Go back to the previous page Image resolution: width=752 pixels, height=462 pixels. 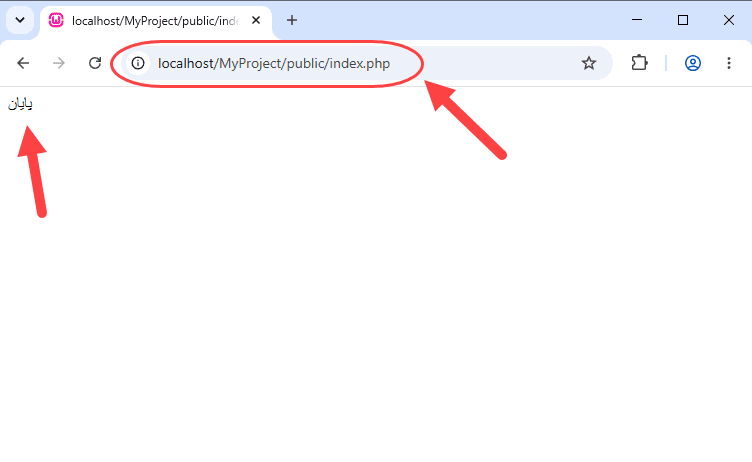tap(23, 63)
